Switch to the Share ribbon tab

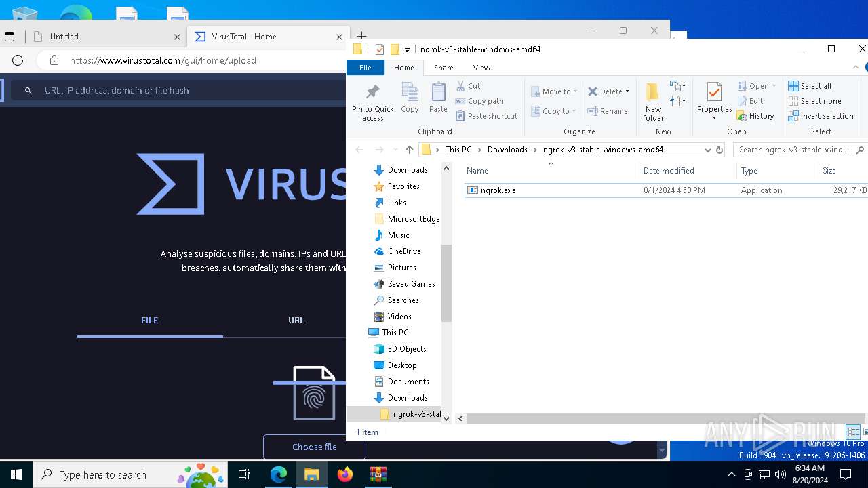pyautogui.click(x=443, y=68)
